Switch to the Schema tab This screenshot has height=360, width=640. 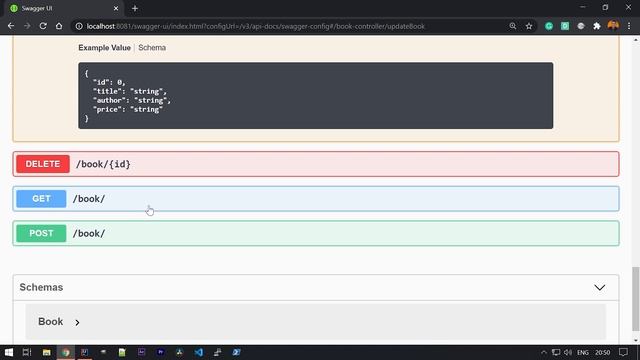(152, 48)
